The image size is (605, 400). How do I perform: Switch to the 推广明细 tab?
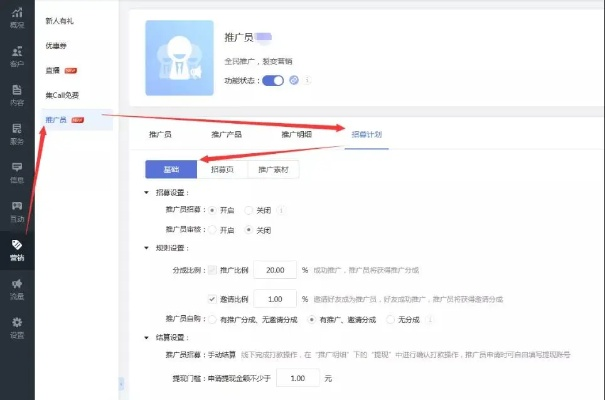click(296, 134)
